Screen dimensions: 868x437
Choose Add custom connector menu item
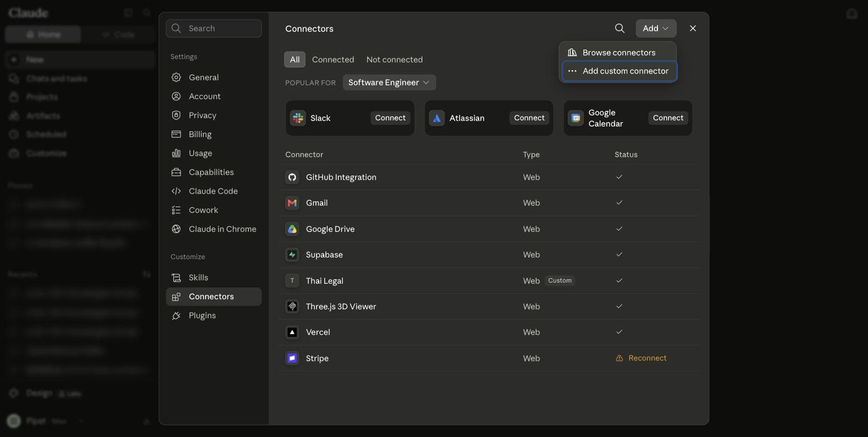click(x=619, y=71)
